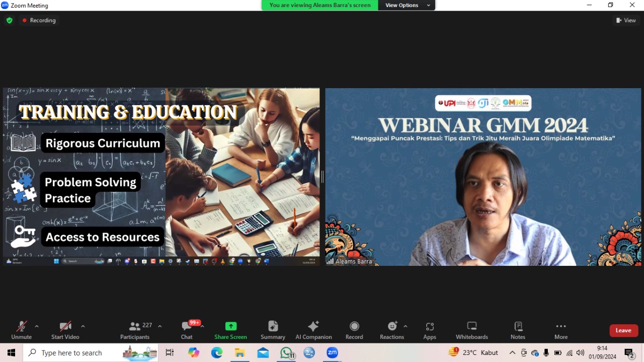Viewport: 644px width, 362px height.
Task: Open Task View in the taskbar
Action: coord(170,353)
